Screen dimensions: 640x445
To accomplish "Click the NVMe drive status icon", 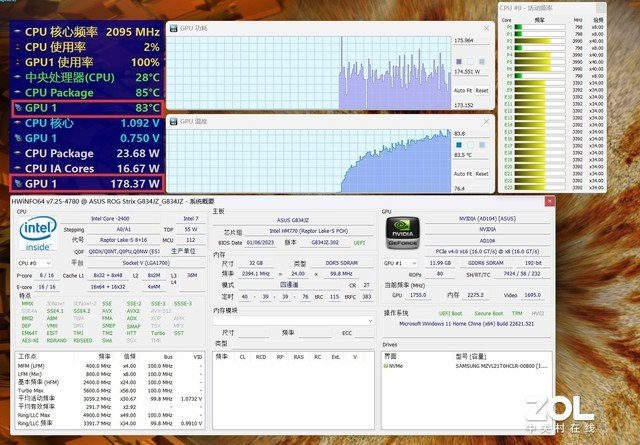I will pos(386,366).
